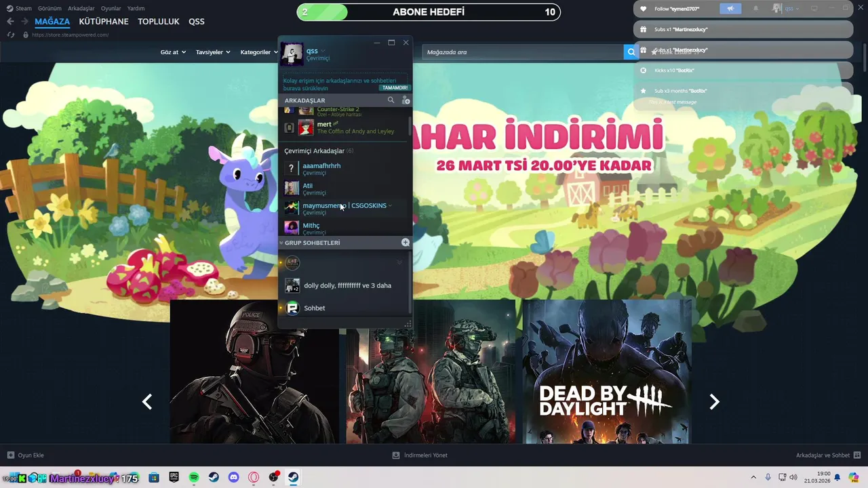
Task: Open the Kategoriler dropdown menu
Action: pos(258,52)
